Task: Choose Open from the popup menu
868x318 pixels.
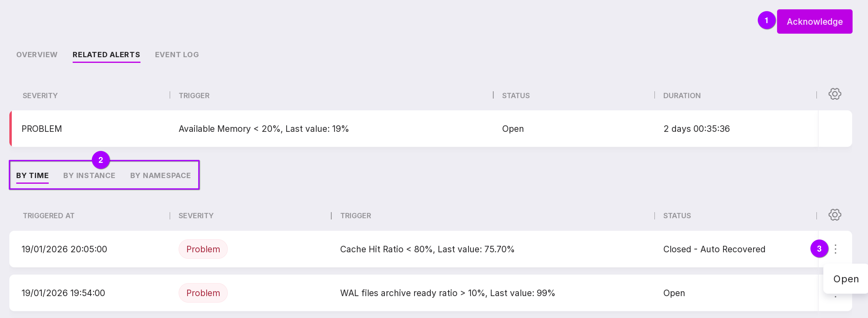Action: [x=845, y=279]
